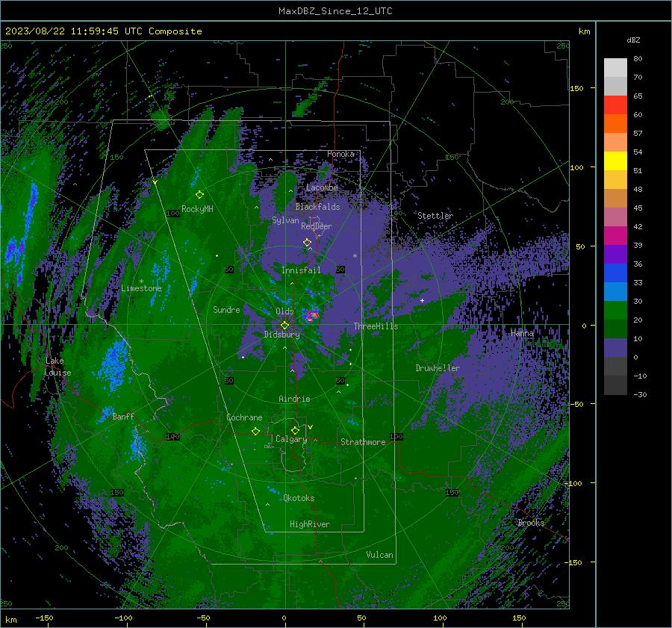The image size is (672, 628).
Task: Click the Didsbury label
Action: point(281,335)
